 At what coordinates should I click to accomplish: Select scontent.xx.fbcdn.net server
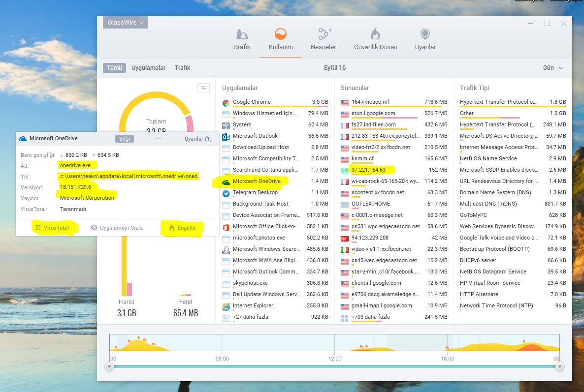coord(394,192)
